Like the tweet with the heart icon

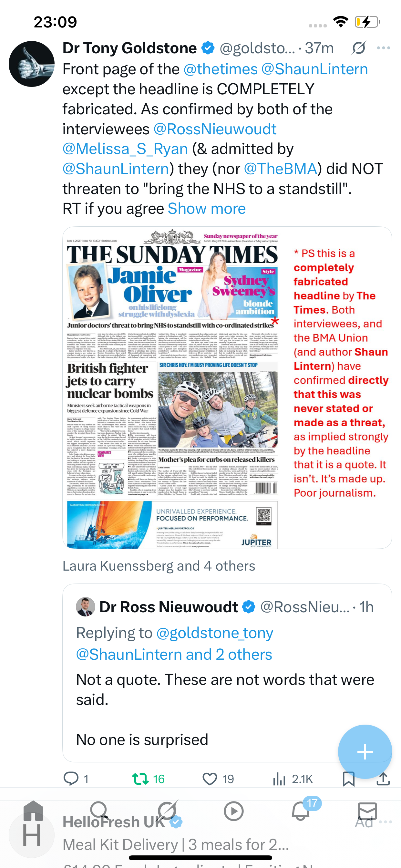[210, 779]
